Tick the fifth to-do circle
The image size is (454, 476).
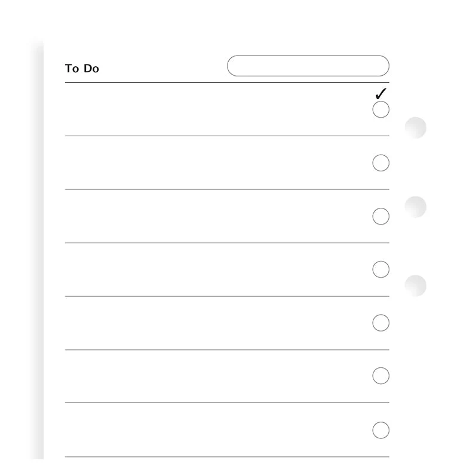[x=381, y=323]
